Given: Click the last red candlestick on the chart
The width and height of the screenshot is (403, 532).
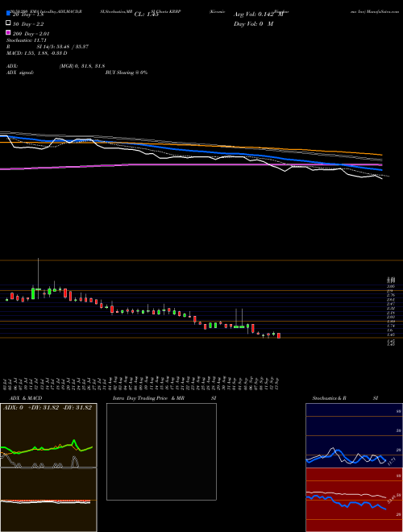Looking at the screenshot, I should [279, 335].
